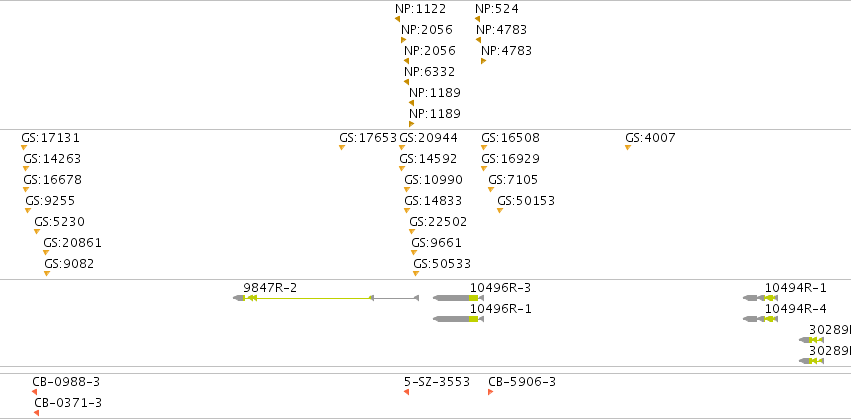Viewport: 851px width, 419px height.
Task: Click the GS:14592 marker
Action: point(402,169)
